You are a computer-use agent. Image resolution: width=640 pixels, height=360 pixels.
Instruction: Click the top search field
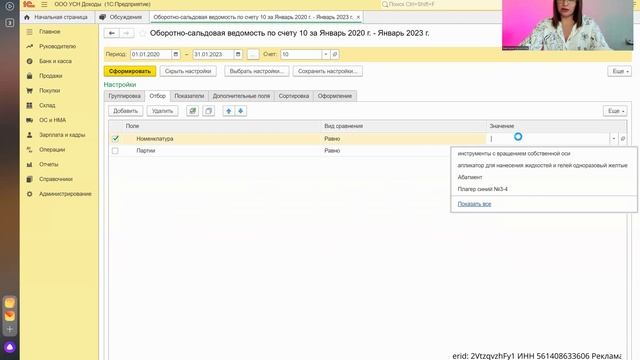[441, 4]
